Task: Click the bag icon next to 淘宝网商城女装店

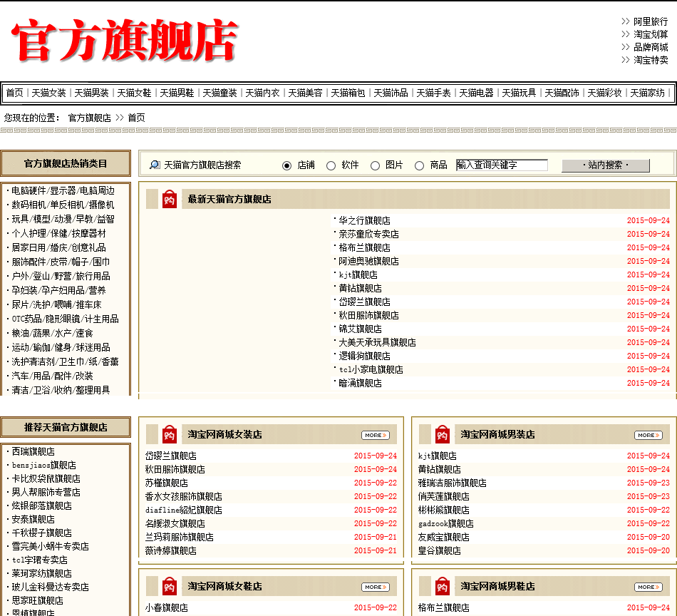Action: pos(170,435)
